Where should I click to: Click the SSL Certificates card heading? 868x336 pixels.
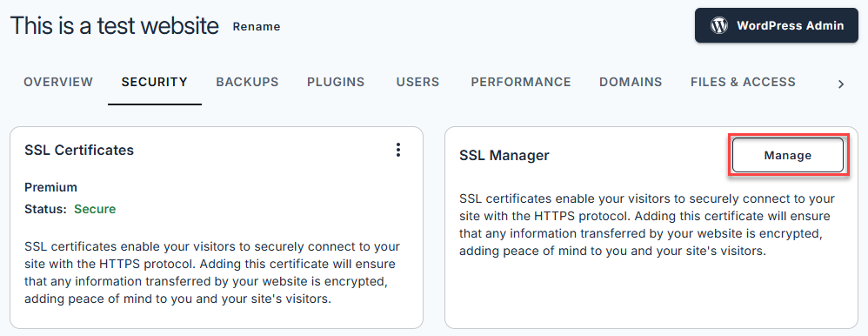[79, 150]
